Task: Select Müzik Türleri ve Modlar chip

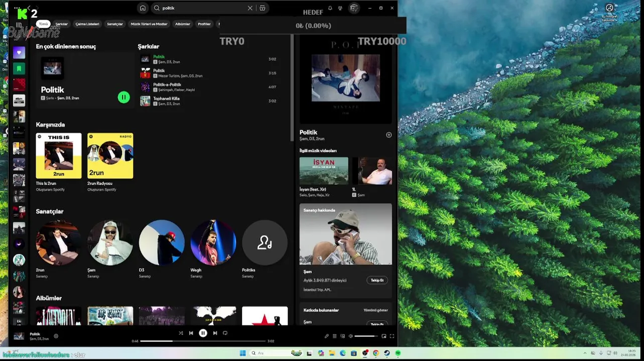Action: (149, 24)
